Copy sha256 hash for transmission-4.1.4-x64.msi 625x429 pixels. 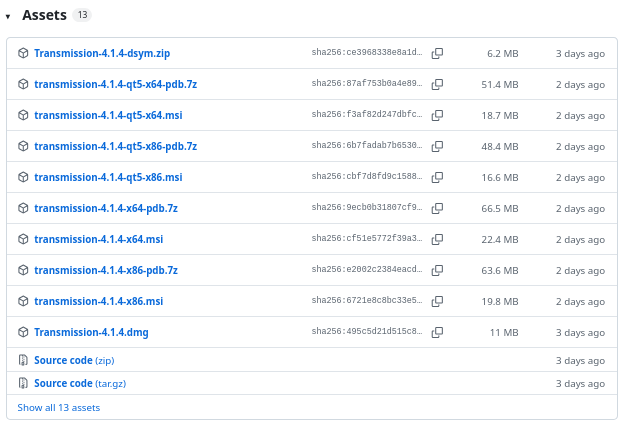coord(437,239)
